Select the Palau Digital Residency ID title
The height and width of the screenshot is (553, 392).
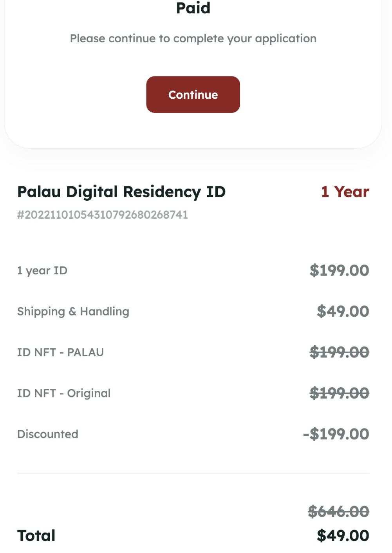click(x=121, y=192)
